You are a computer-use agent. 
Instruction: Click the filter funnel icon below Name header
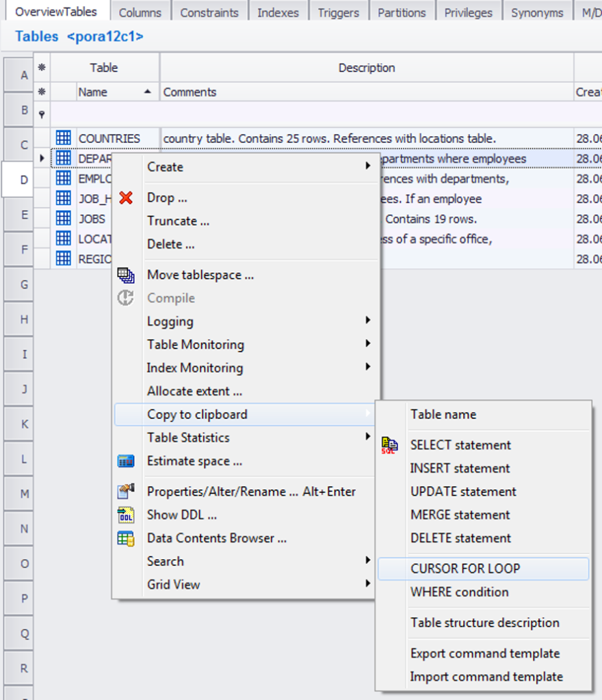coord(42,114)
